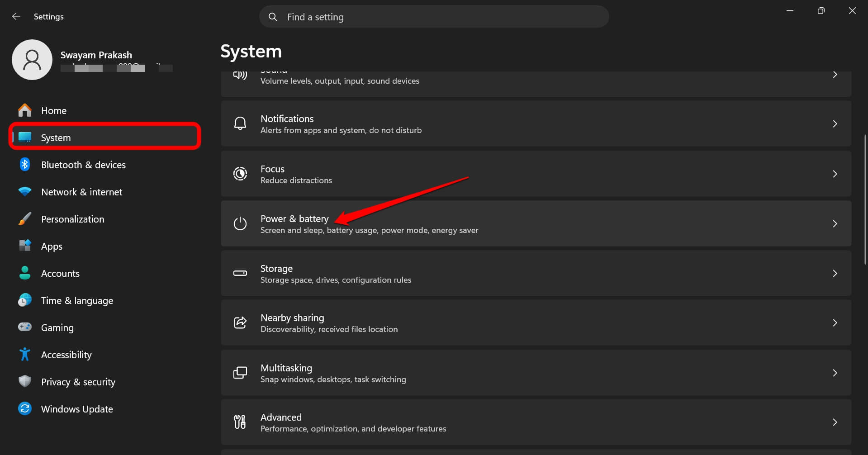
Task: Open Privacy & security settings
Action: click(104, 382)
